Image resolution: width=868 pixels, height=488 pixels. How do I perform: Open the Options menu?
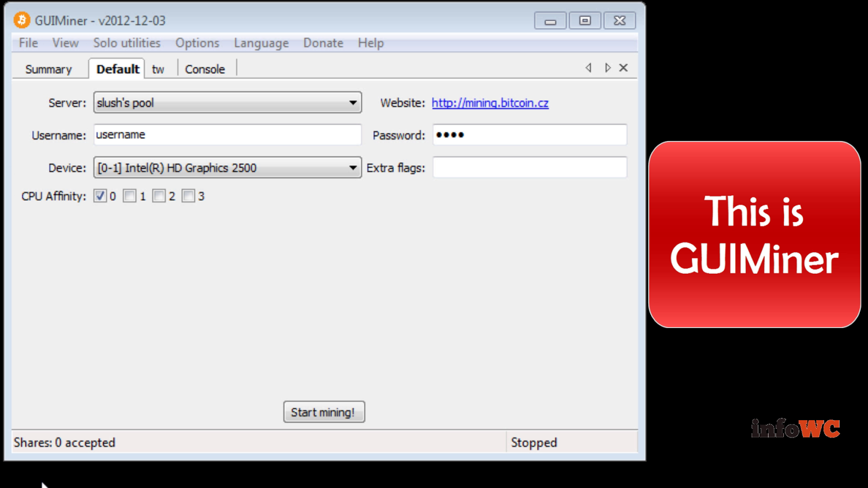(197, 43)
